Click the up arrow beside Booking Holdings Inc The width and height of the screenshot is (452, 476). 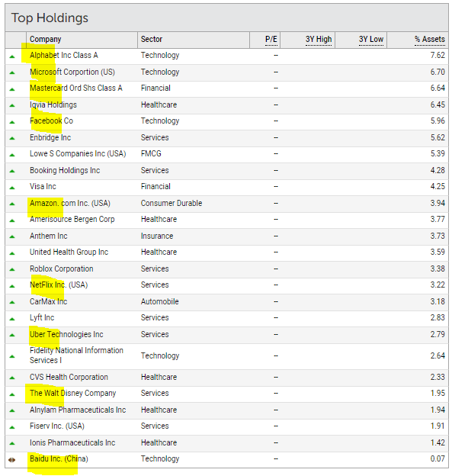tap(12, 171)
